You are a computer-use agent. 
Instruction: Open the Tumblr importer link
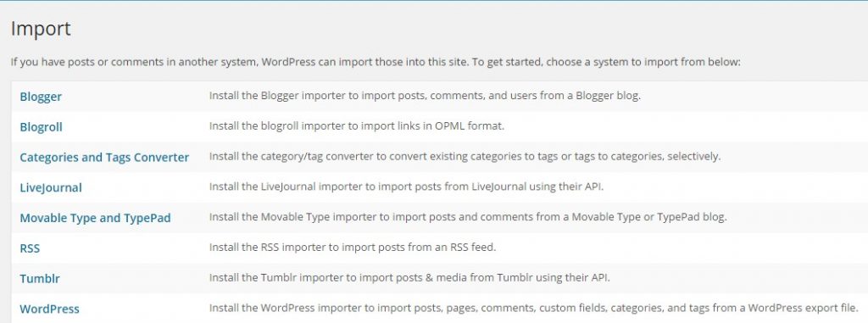pos(39,279)
